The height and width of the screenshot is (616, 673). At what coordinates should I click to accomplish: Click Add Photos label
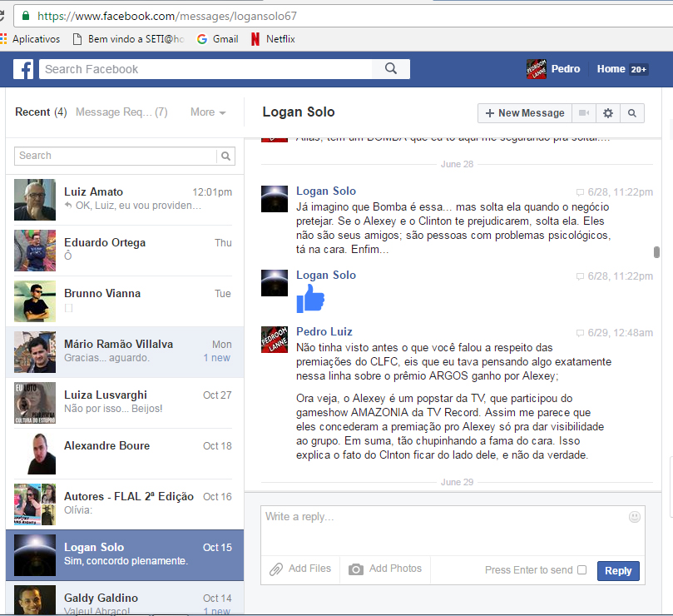[x=395, y=569]
